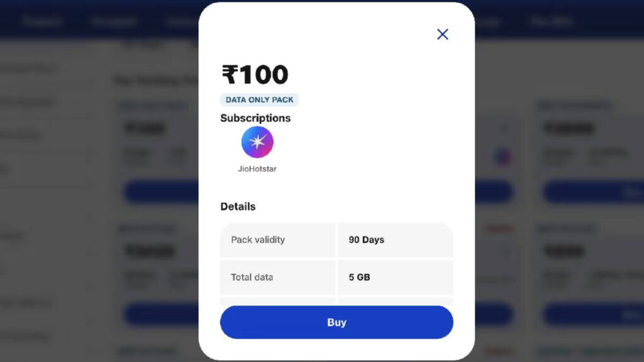Click the second blurred nav item in top bar
The height and width of the screenshot is (362, 644).
114,21
